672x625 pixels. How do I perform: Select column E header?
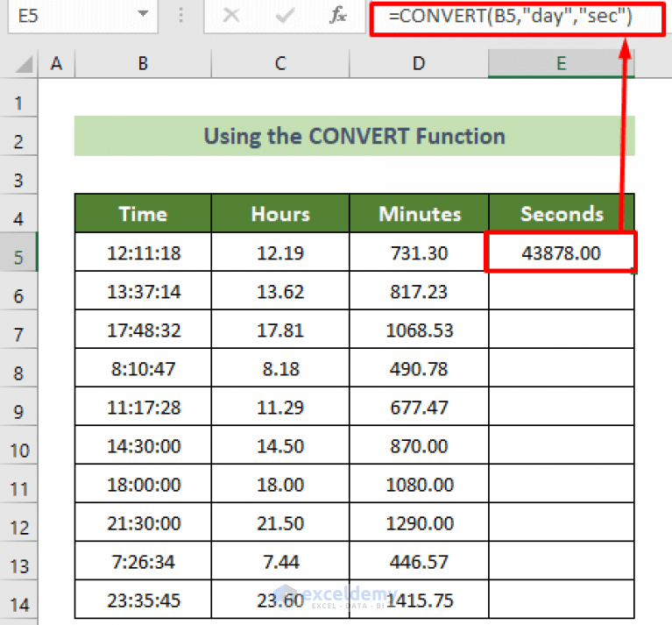tap(561, 63)
